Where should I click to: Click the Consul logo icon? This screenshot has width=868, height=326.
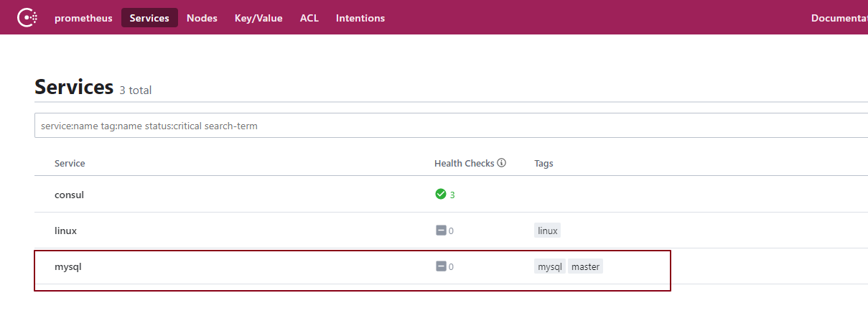tap(27, 17)
